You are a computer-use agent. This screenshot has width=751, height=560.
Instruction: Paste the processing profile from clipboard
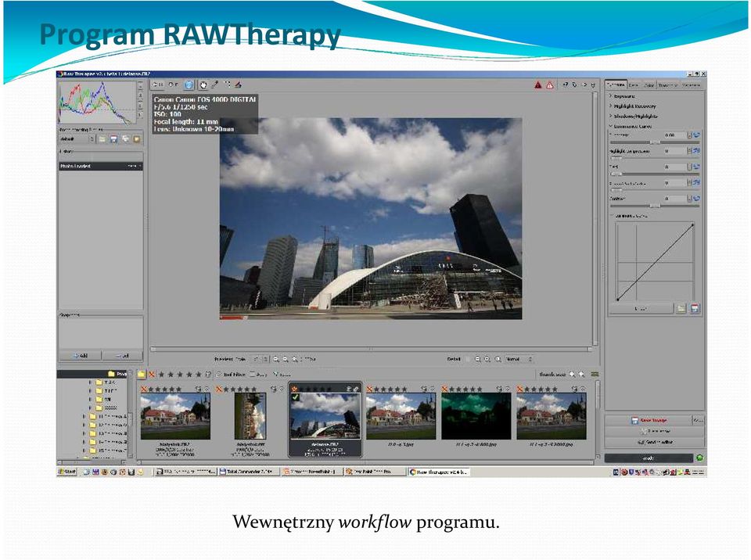tap(136, 139)
